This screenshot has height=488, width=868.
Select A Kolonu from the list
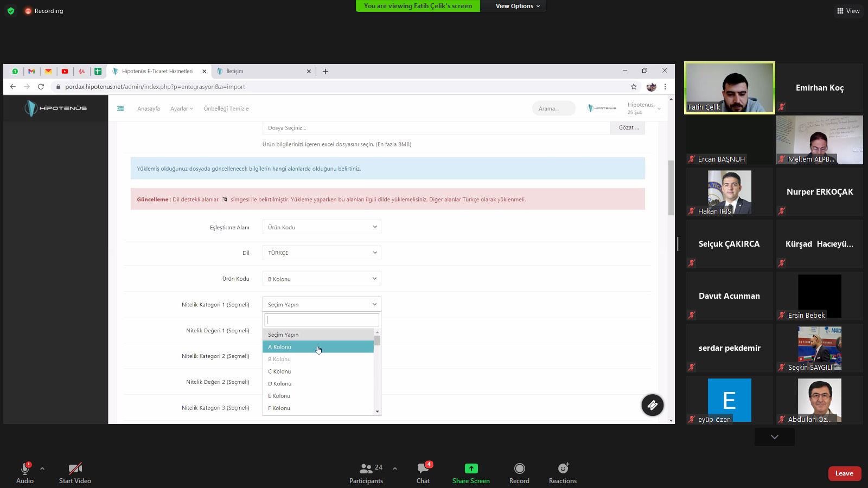click(318, 347)
